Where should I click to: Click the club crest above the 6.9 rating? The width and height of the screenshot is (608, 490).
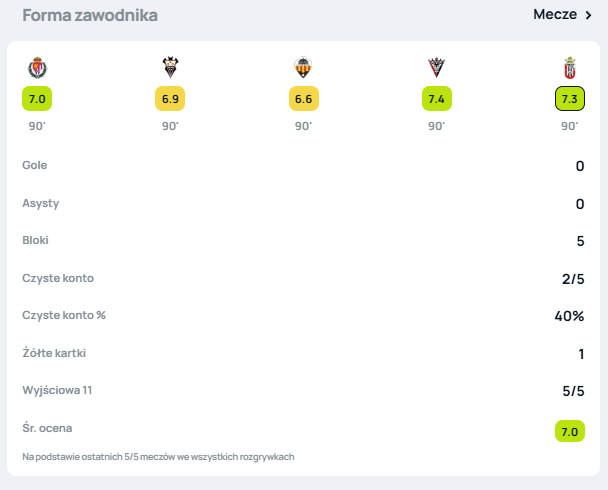click(170, 68)
